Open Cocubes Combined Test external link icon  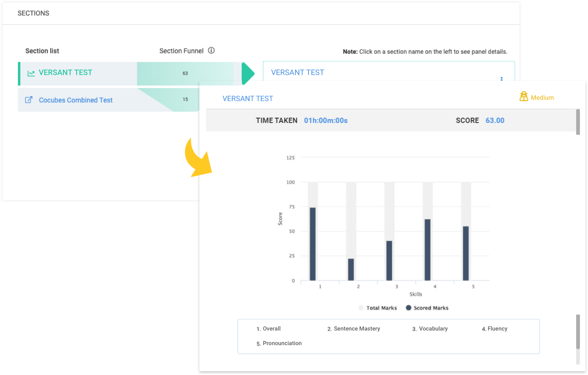(29, 100)
